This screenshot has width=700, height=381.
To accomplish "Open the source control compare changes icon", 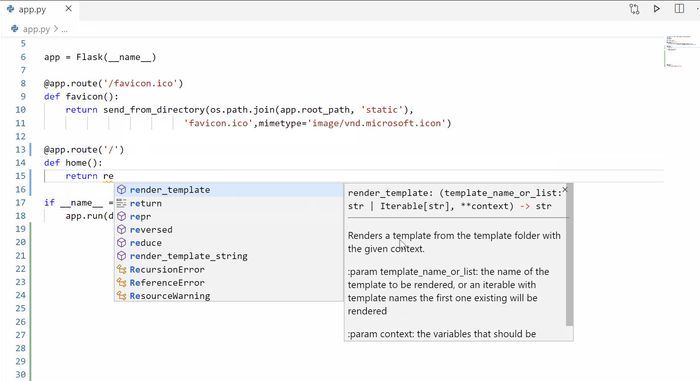I will click(x=634, y=9).
